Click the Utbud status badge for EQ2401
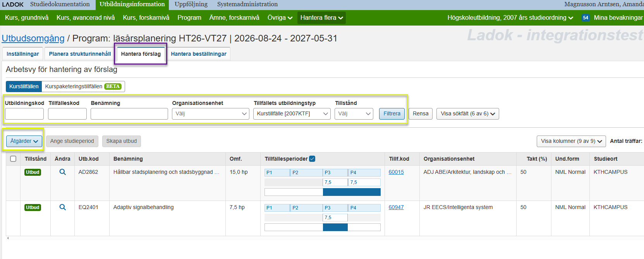 33,208
